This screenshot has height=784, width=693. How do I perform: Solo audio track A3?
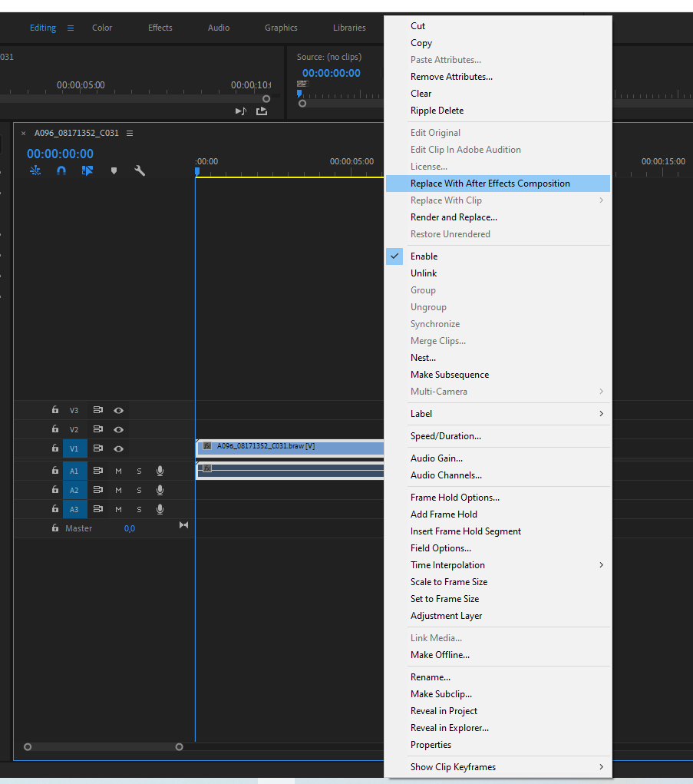(x=139, y=509)
